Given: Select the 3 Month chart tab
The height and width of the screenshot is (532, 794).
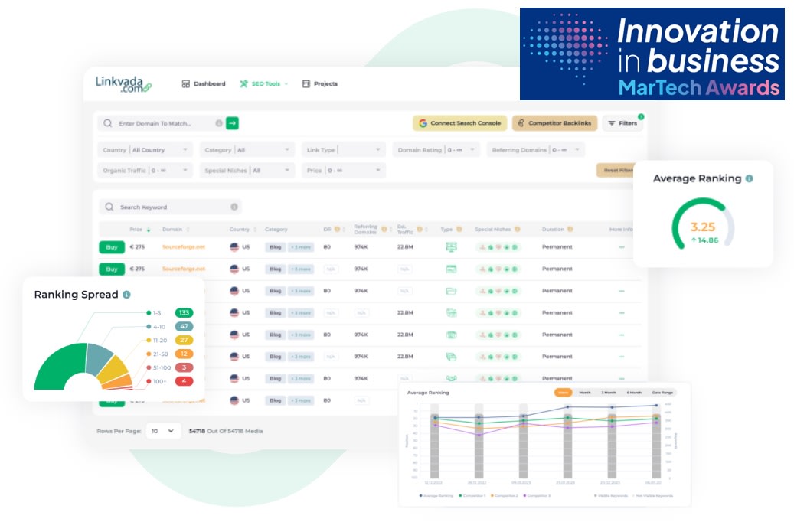Looking at the screenshot, I should (609, 393).
